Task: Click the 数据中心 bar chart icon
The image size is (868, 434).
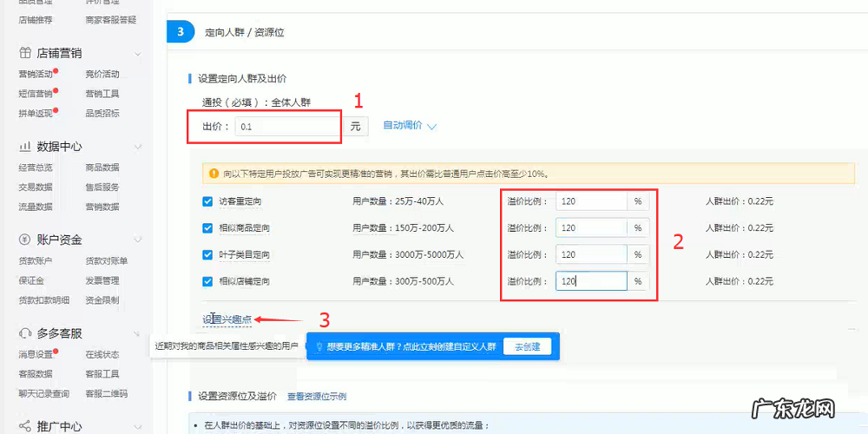Action: (x=25, y=147)
